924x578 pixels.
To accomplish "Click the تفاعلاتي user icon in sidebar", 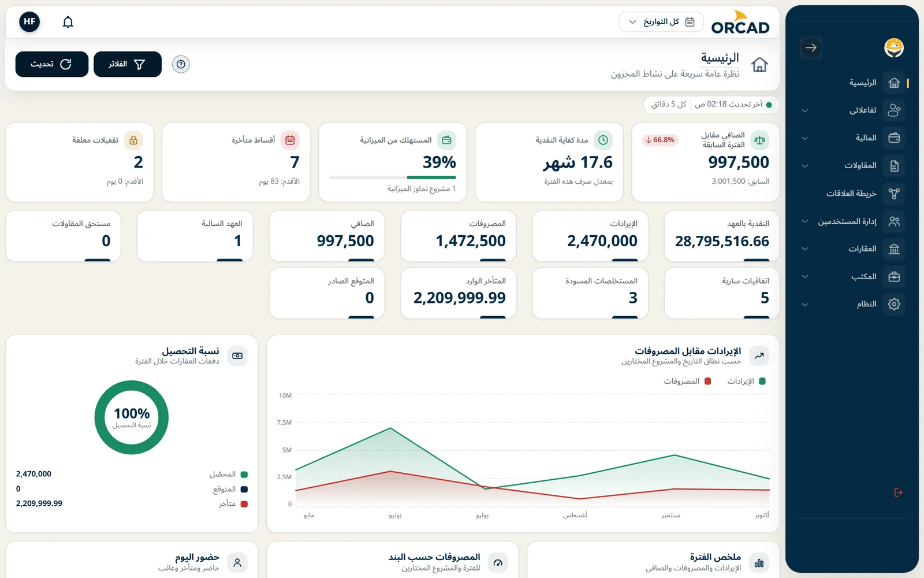I will pos(894,110).
